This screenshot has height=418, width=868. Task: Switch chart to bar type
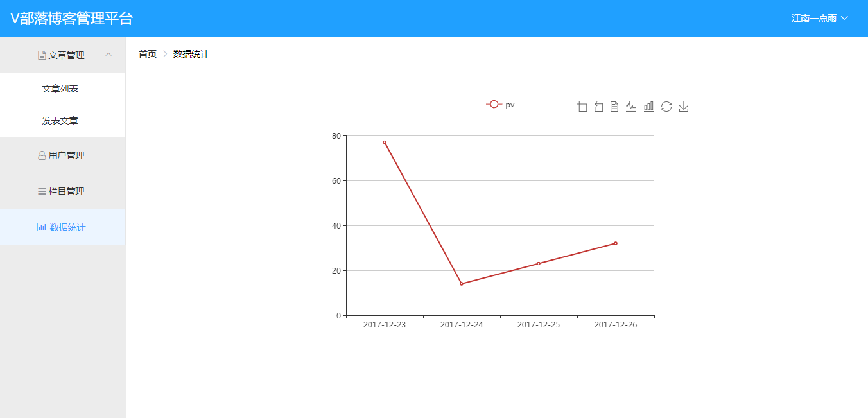tap(648, 107)
